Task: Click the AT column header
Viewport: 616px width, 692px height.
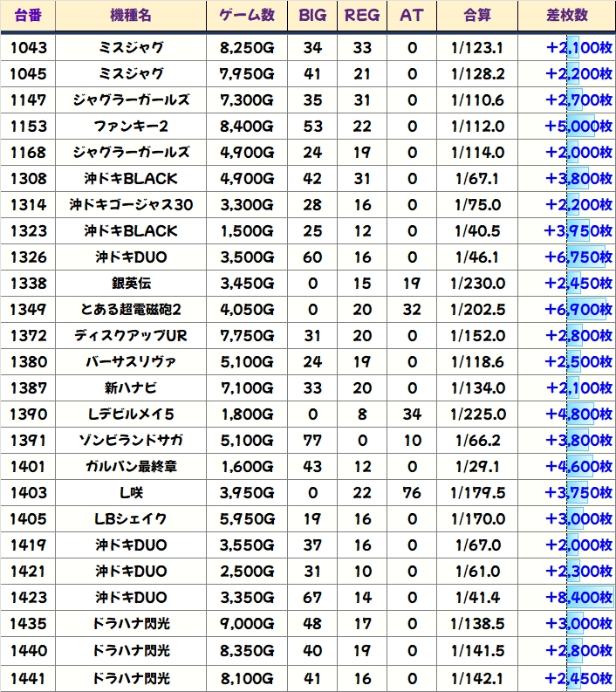Action: tap(412, 16)
